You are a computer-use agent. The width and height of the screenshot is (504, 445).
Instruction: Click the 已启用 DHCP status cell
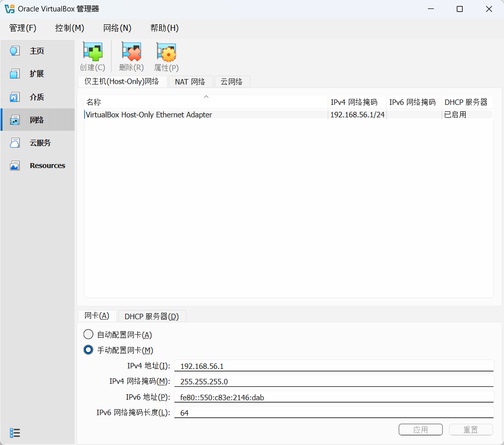(x=467, y=115)
